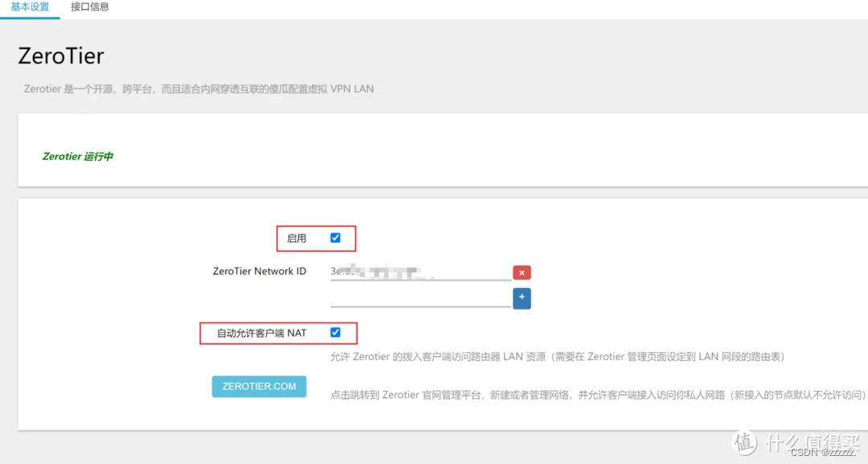Select the NAT help text about LAN 资源
Viewport: 868px width, 464px height.
click(558, 357)
